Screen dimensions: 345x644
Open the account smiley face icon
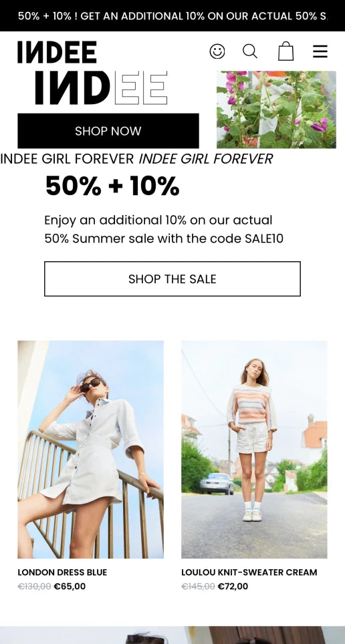[x=217, y=51]
